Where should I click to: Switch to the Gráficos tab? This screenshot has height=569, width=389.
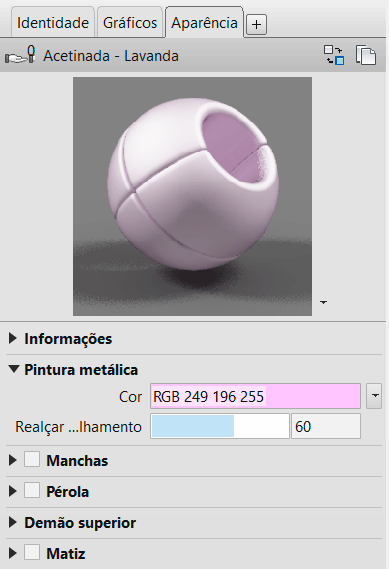click(130, 22)
